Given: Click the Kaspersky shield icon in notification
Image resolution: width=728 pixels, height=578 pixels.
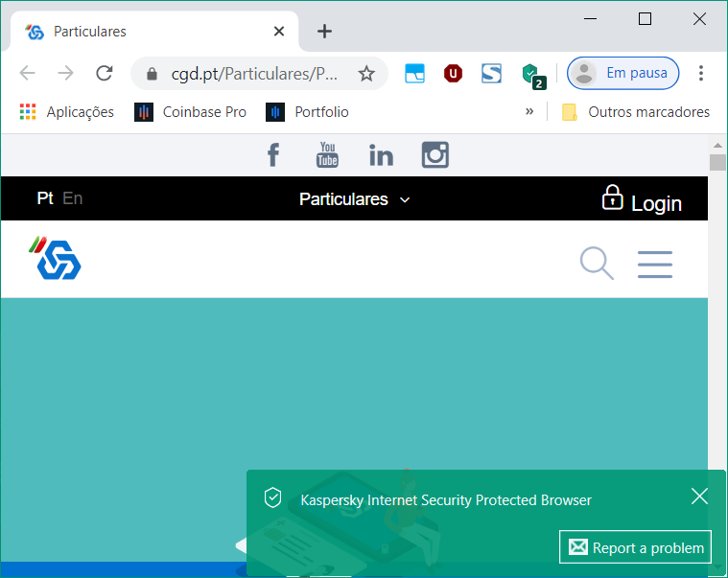Looking at the screenshot, I should (273, 497).
